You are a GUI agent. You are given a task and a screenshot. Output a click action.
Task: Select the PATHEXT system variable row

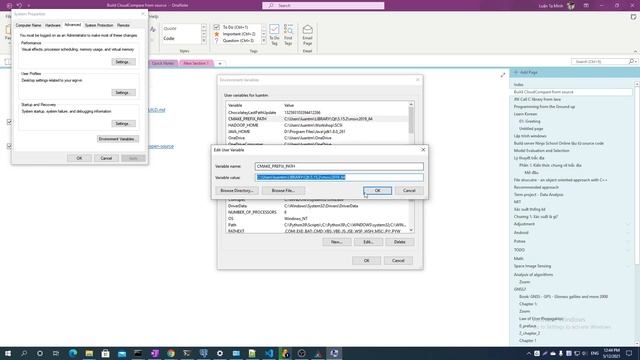tap(317, 231)
